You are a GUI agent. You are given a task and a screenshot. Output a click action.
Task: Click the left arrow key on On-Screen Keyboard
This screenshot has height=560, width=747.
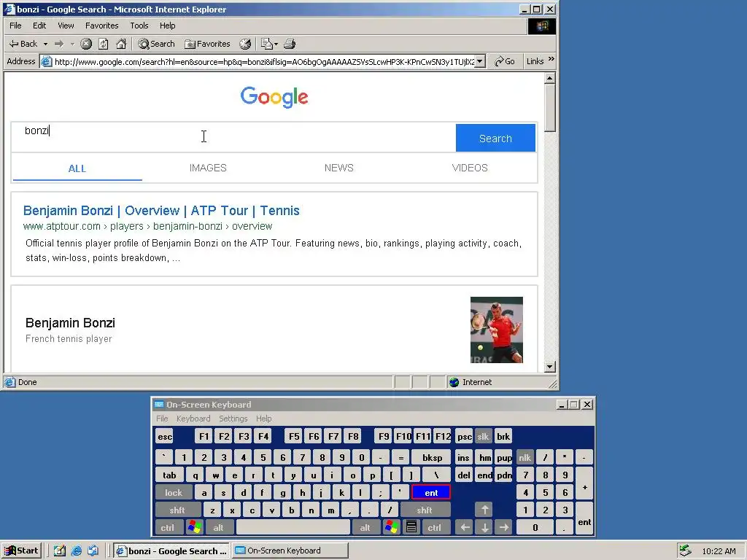coord(465,527)
